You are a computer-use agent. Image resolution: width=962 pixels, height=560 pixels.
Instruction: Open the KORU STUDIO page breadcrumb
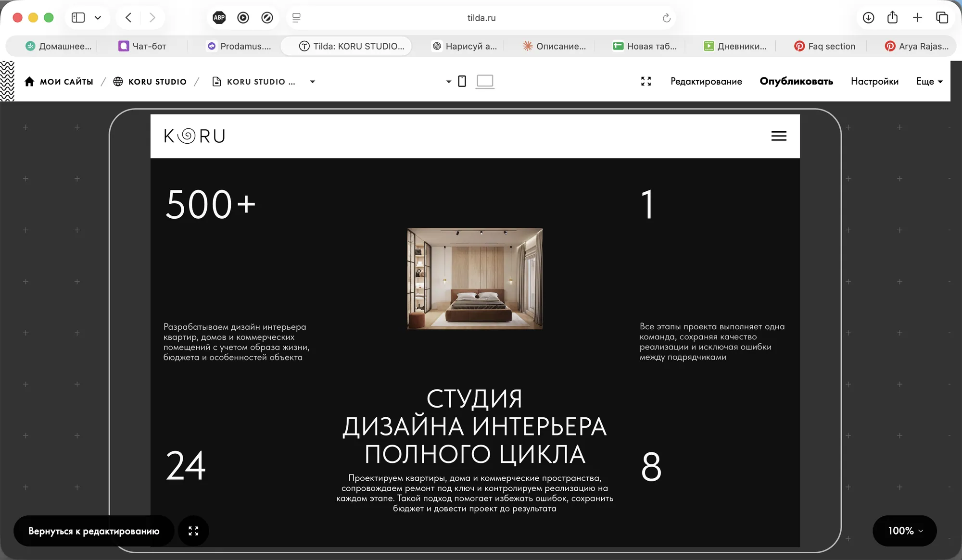tap(254, 82)
